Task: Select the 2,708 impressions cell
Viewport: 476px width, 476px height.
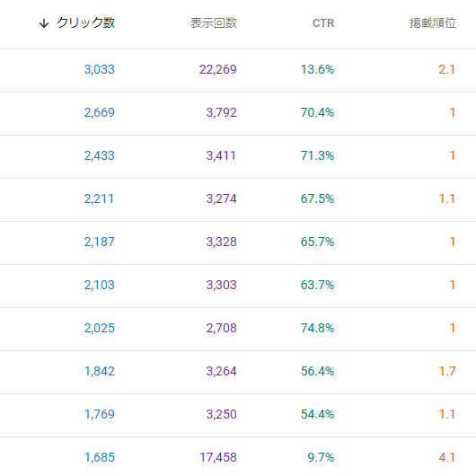Action: pos(221,328)
